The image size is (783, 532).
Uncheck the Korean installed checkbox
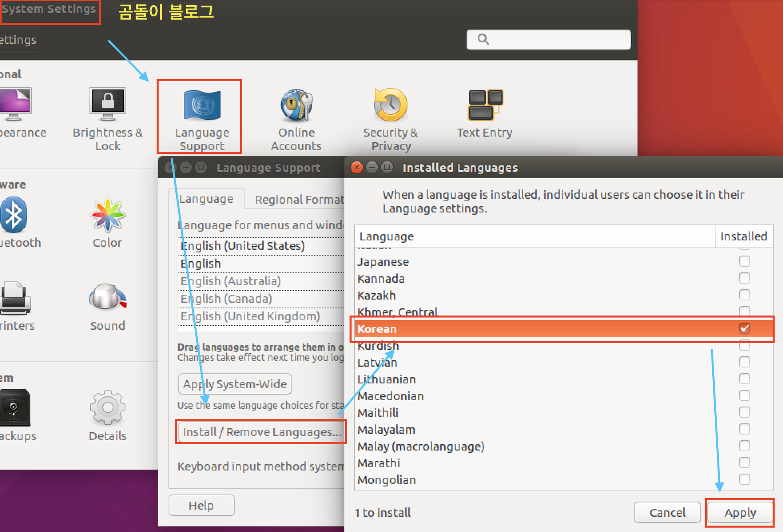pyautogui.click(x=744, y=329)
